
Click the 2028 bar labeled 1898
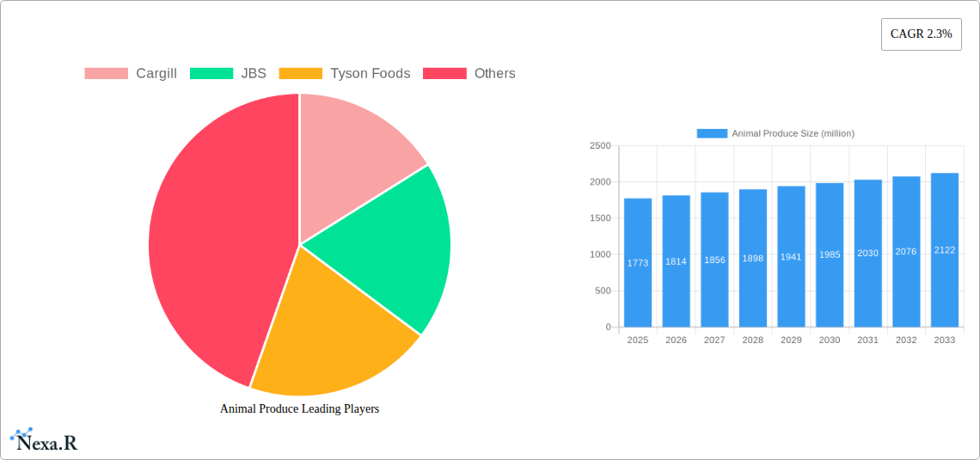tap(752, 258)
